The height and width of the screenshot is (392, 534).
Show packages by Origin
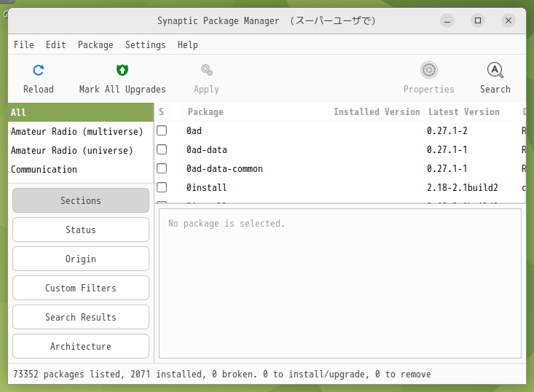[x=81, y=259]
